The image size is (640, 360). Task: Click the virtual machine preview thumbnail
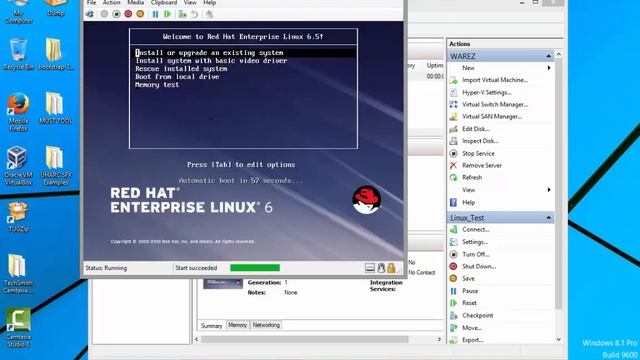[223, 284]
